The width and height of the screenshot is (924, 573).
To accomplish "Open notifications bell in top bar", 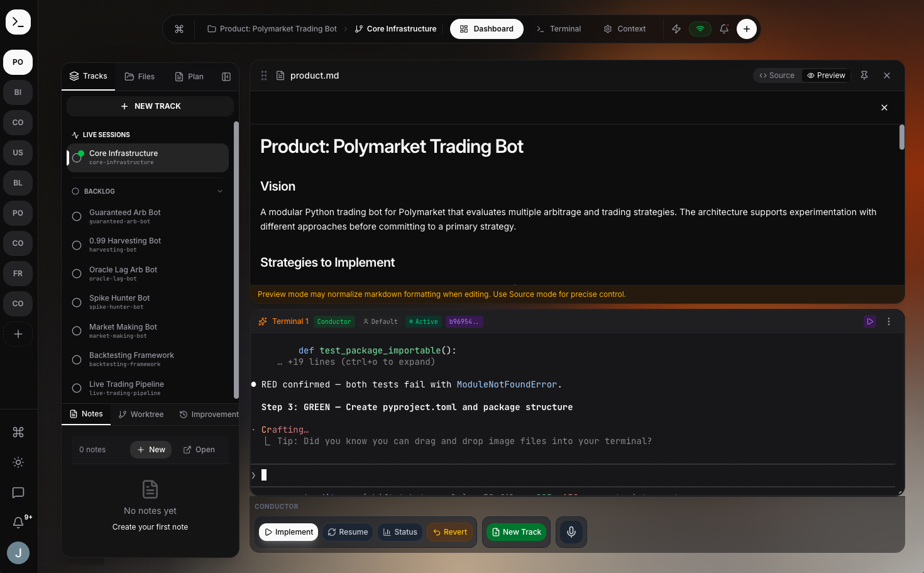I will pyautogui.click(x=724, y=29).
